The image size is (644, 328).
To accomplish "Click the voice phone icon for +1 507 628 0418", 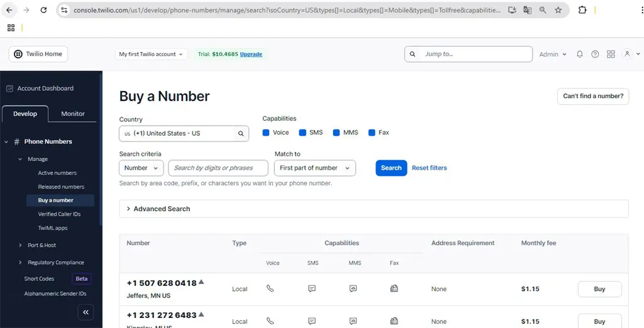I will (x=270, y=288).
